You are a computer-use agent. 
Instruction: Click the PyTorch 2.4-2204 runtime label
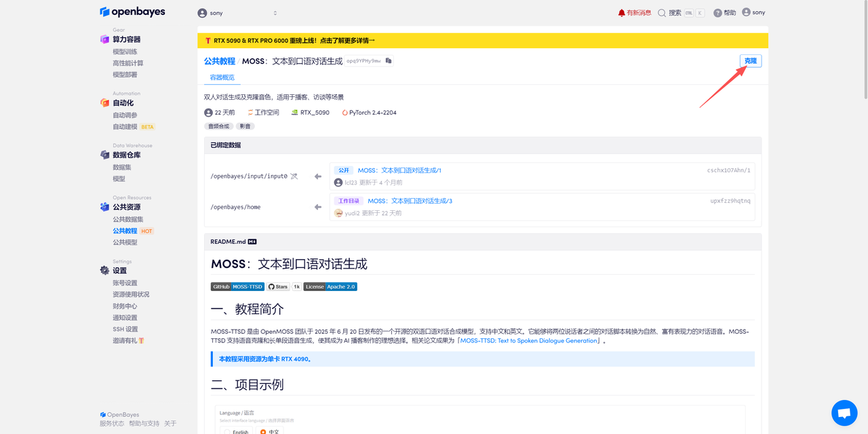(x=369, y=113)
